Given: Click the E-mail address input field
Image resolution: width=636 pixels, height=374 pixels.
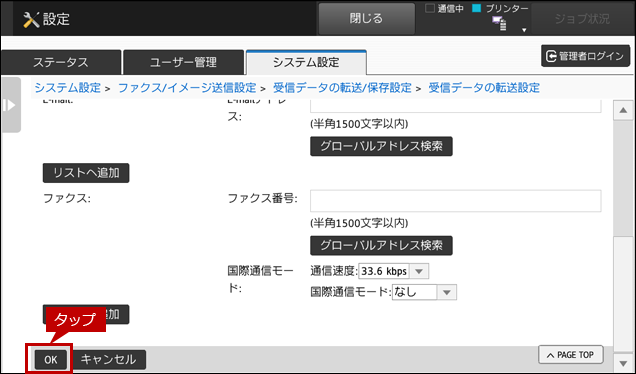Looking at the screenshot, I should (x=456, y=105).
